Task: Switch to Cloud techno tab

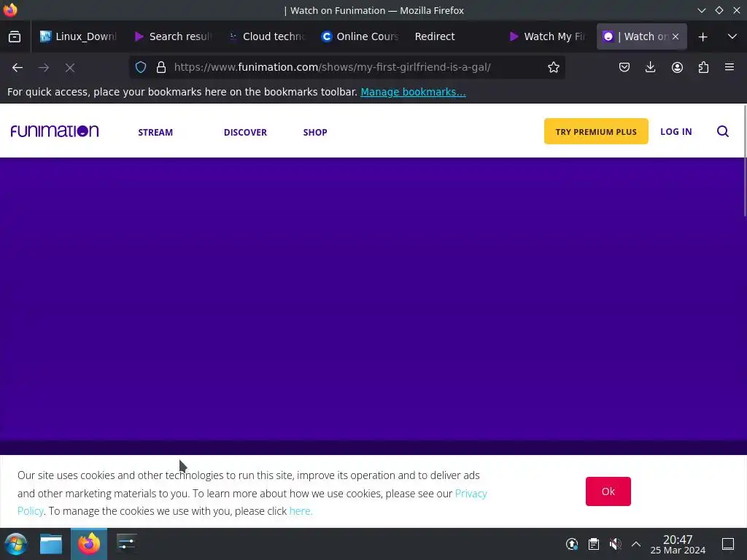Action: click(x=267, y=36)
